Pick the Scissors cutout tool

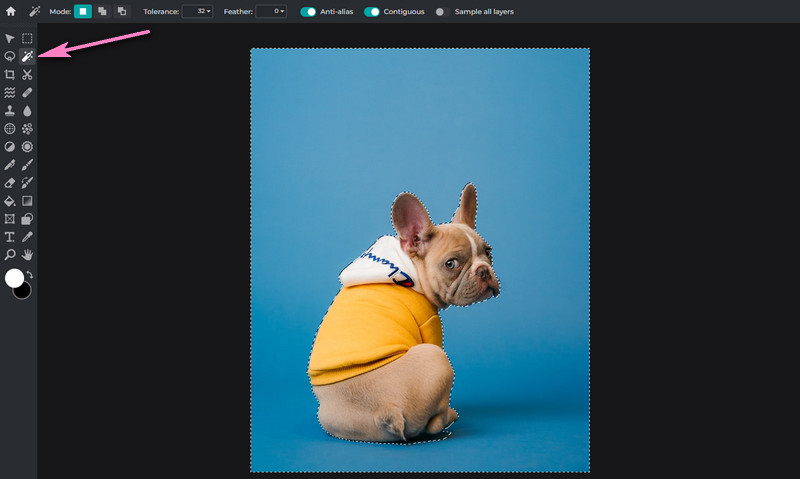pos(27,74)
